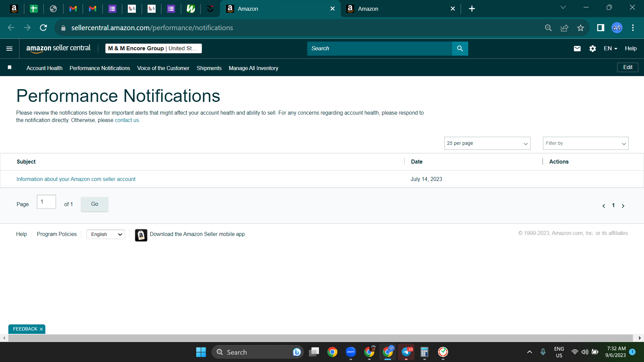Expand the 25 per page dropdown
644x362 pixels.
point(487,143)
